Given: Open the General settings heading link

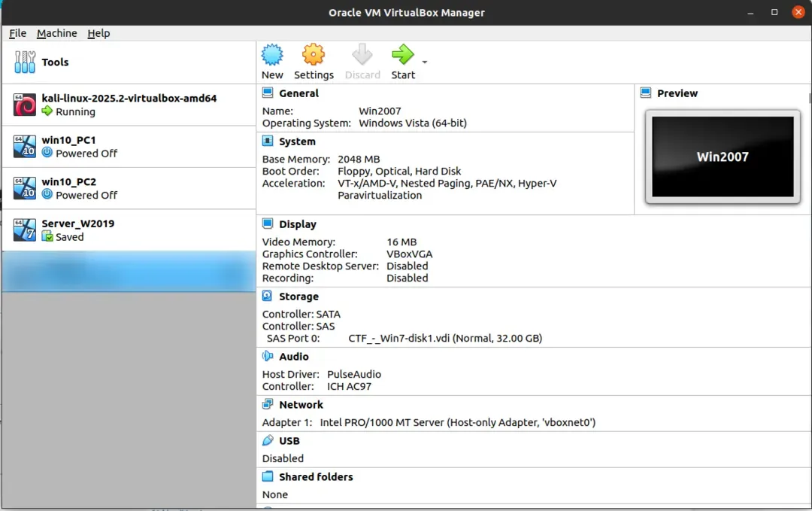Looking at the screenshot, I should (298, 93).
